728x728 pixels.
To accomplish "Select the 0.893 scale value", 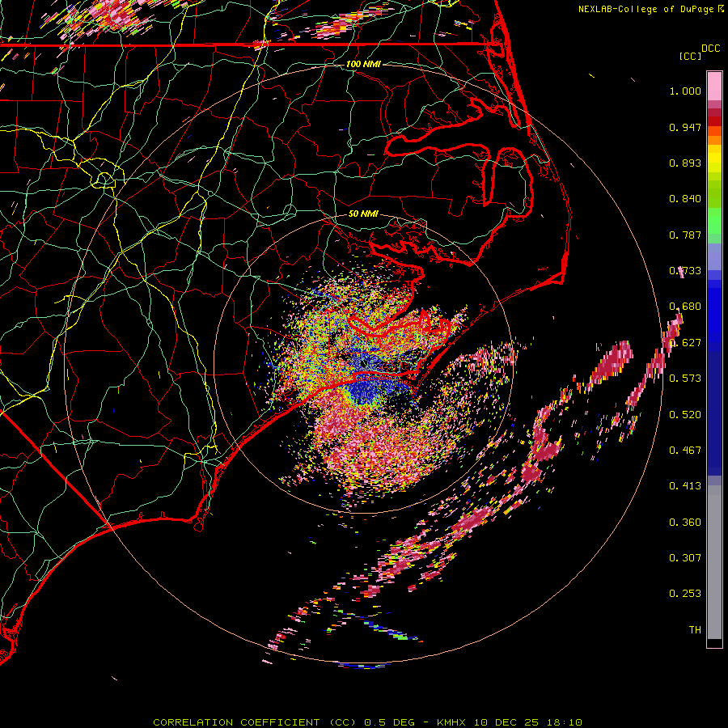I will pos(685,163).
